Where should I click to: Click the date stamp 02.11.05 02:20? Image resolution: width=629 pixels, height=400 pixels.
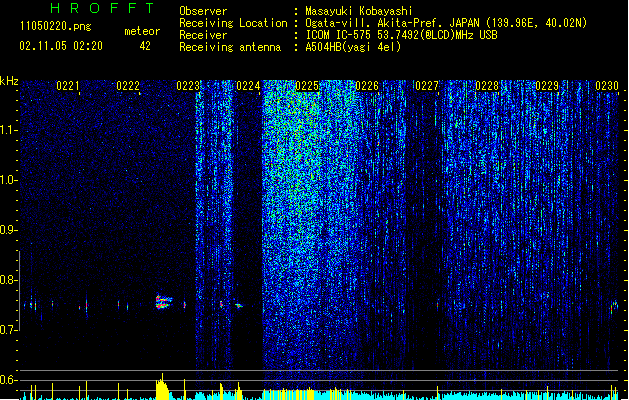pos(61,46)
